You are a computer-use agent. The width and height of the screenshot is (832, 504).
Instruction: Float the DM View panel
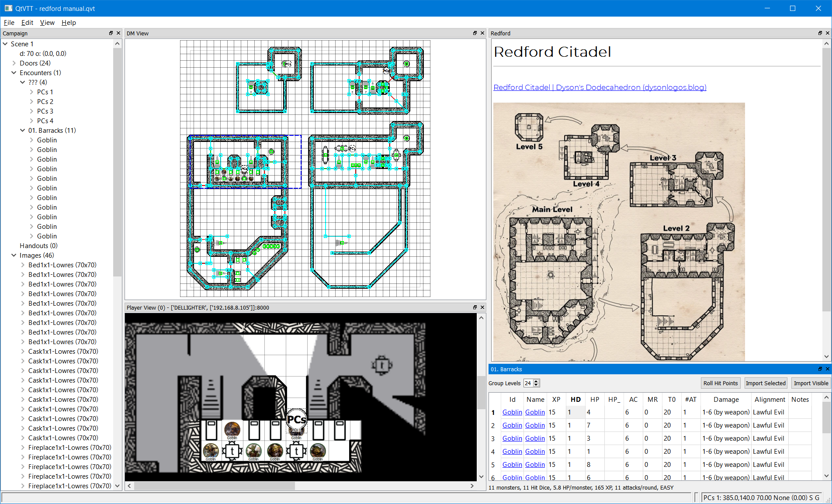(475, 33)
